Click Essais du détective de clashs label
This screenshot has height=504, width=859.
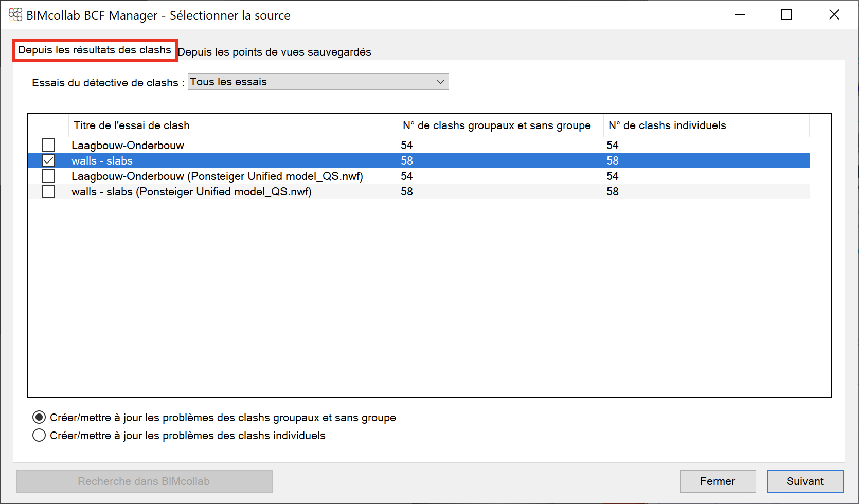pyautogui.click(x=108, y=83)
